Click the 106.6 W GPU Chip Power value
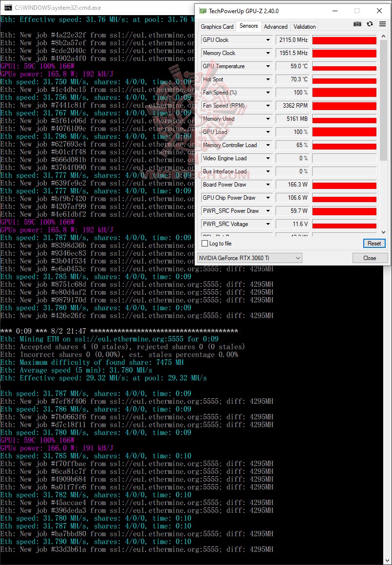Image resolution: width=392 pixels, height=565 pixels. coord(292,198)
